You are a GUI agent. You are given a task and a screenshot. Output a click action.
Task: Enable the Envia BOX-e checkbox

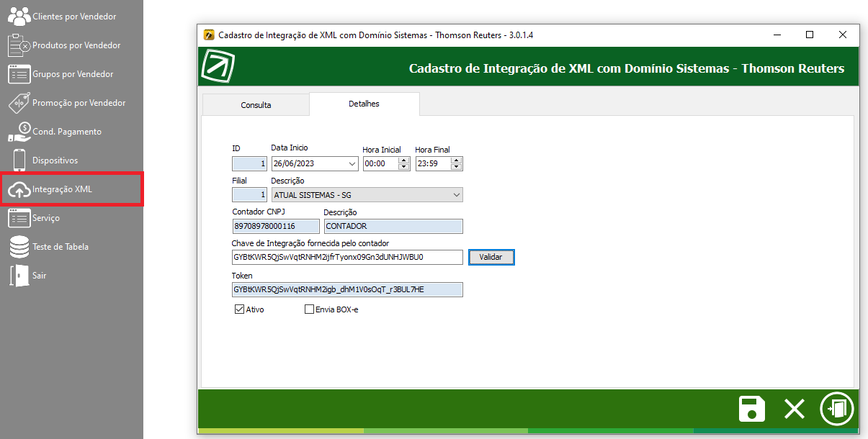click(x=309, y=309)
